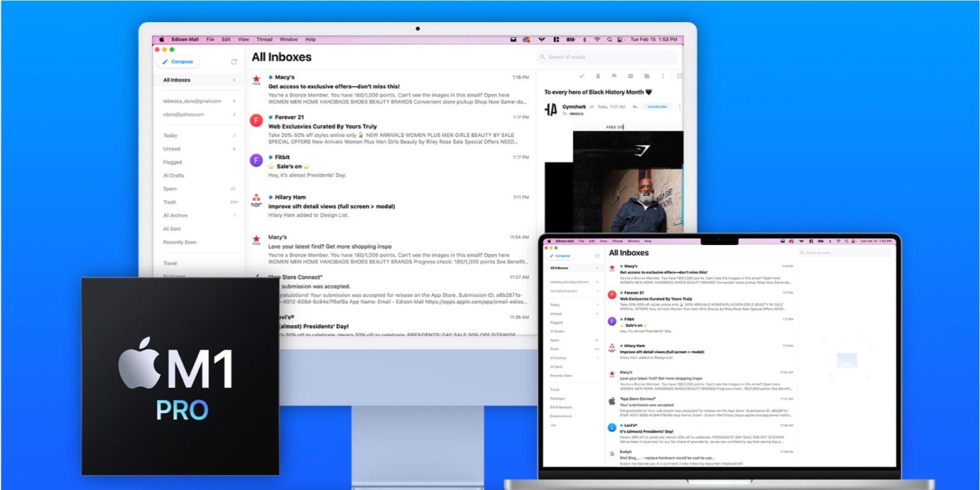Click the folder icon above the Gymshark email
980x490 pixels.
(646, 76)
